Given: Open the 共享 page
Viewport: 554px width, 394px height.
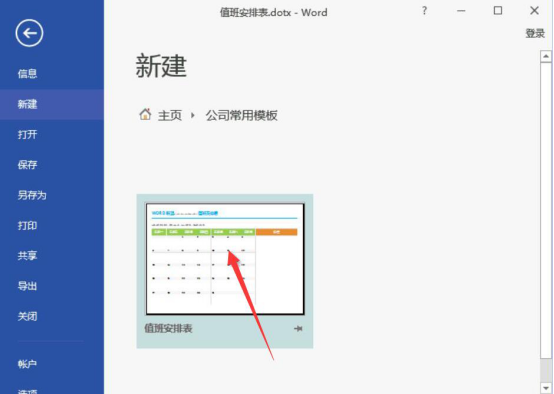Looking at the screenshot, I should pyautogui.click(x=28, y=256).
